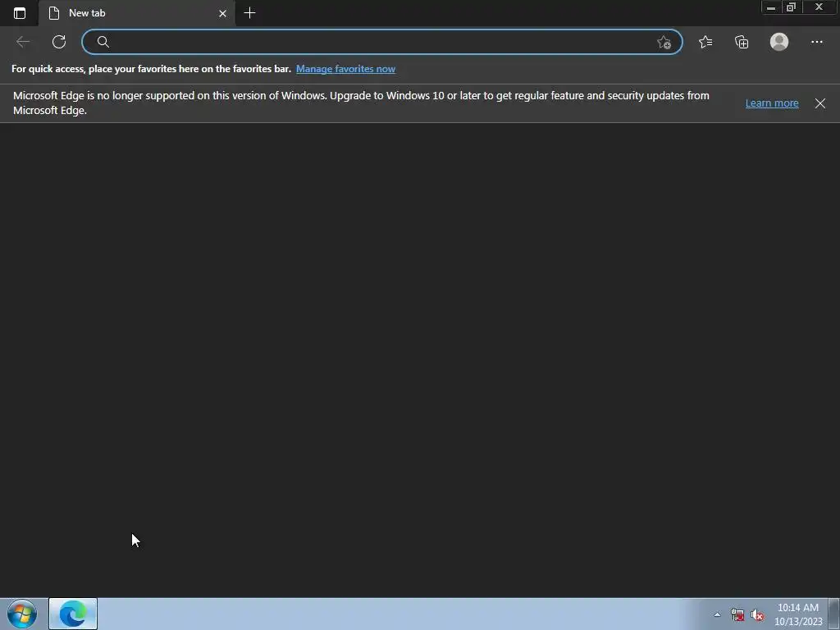Viewport: 840px width, 630px height.
Task: Click the Microsoft Edge taskbar icon
Action: (73, 614)
